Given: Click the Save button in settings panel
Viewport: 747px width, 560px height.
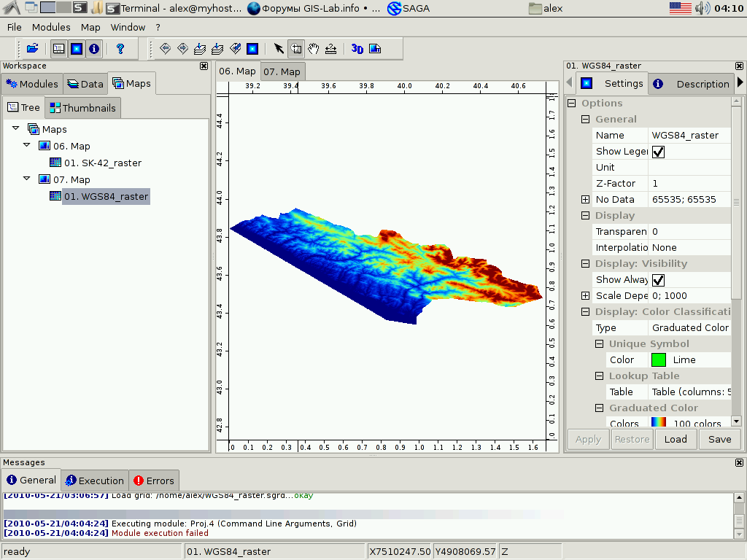Looking at the screenshot, I should (719, 439).
